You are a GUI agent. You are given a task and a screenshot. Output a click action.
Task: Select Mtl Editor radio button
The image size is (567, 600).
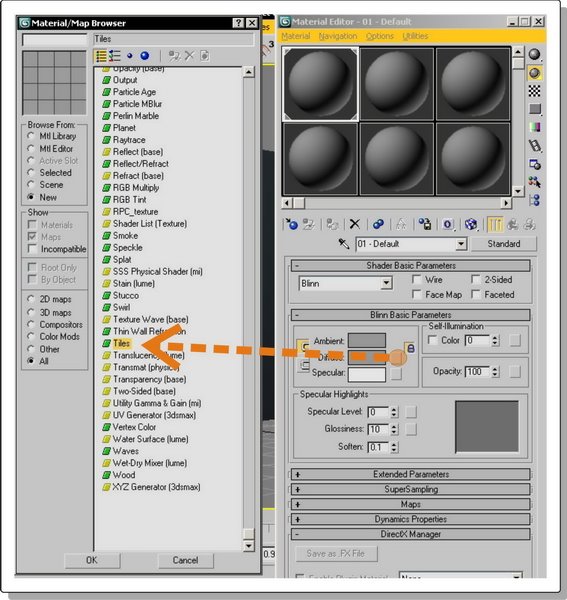pos(31,148)
